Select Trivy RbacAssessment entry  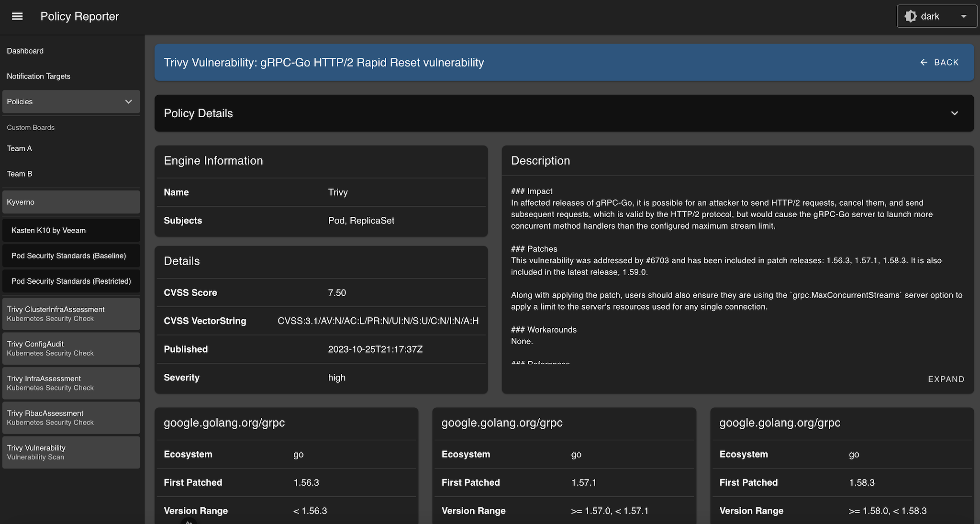coord(71,417)
